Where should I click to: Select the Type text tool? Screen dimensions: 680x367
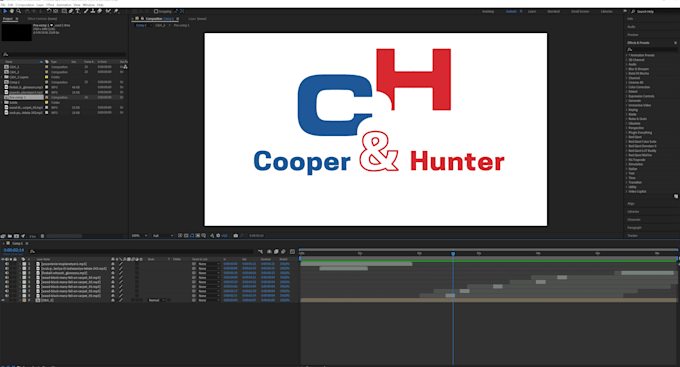coord(78,11)
